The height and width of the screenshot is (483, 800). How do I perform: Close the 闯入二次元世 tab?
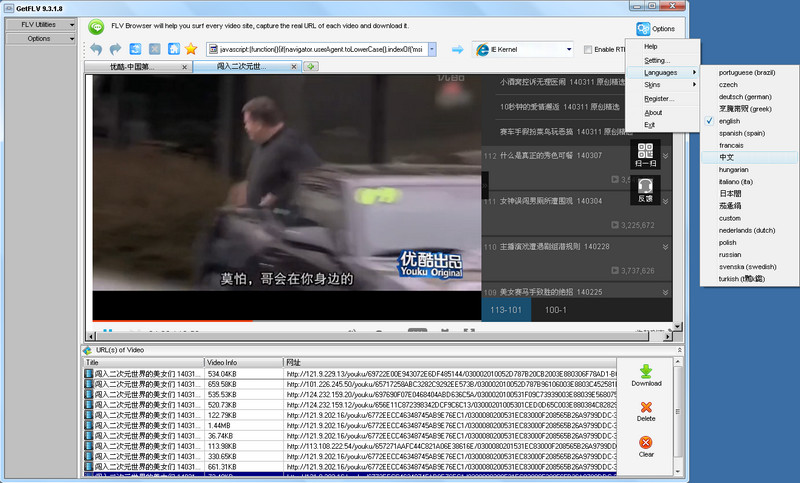point(294,66)
